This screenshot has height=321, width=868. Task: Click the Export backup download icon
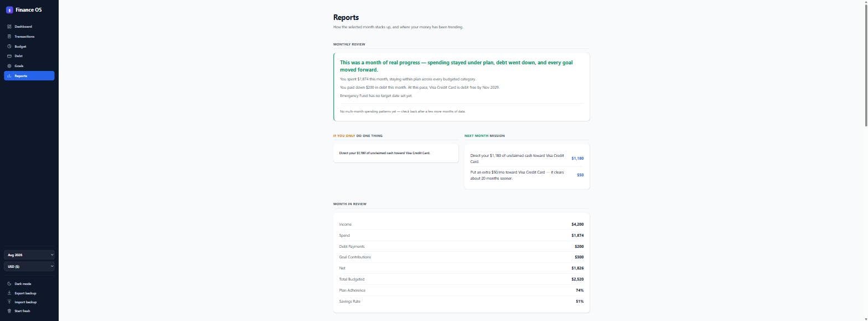[x=9, y=293]
